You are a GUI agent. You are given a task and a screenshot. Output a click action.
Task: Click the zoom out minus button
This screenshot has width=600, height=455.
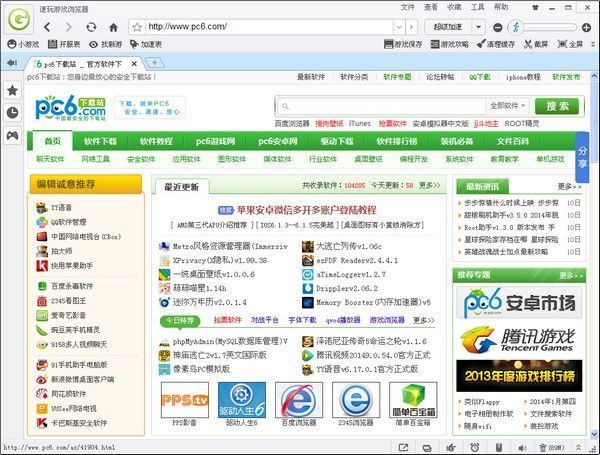click(497, 27)
